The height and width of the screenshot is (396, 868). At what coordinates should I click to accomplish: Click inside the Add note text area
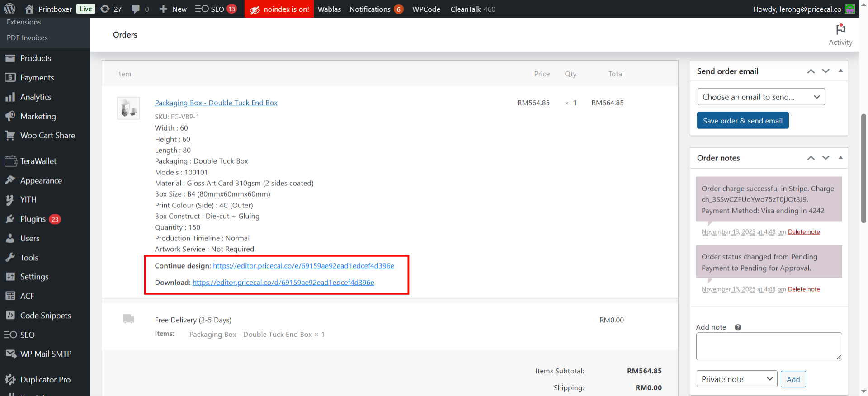coord(769,346)
